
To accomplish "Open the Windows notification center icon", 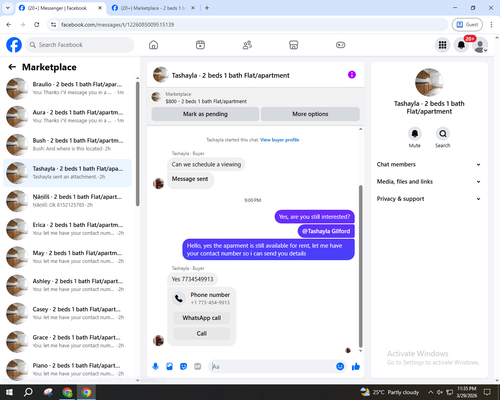I will [x=487, y=392].
